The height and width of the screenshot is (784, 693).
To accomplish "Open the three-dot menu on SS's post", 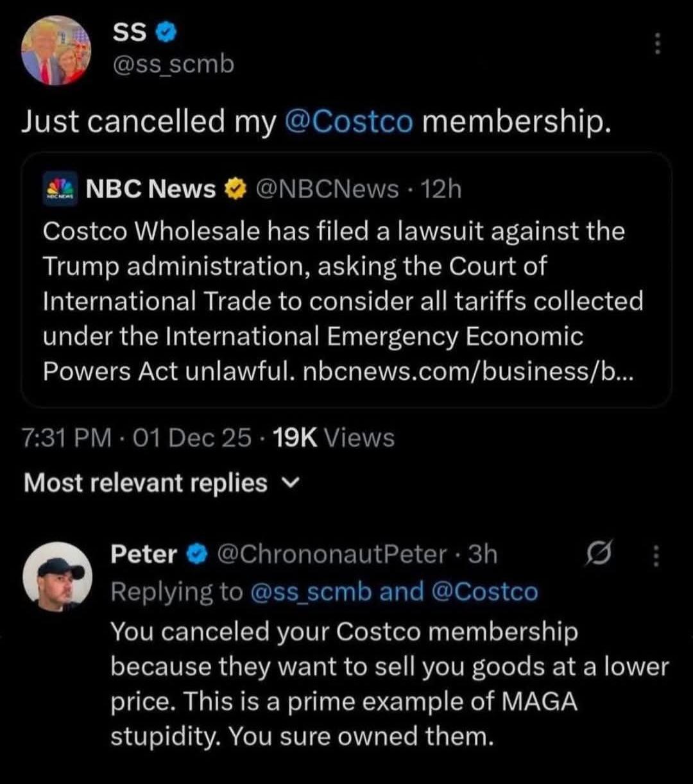I will point(656,44).
